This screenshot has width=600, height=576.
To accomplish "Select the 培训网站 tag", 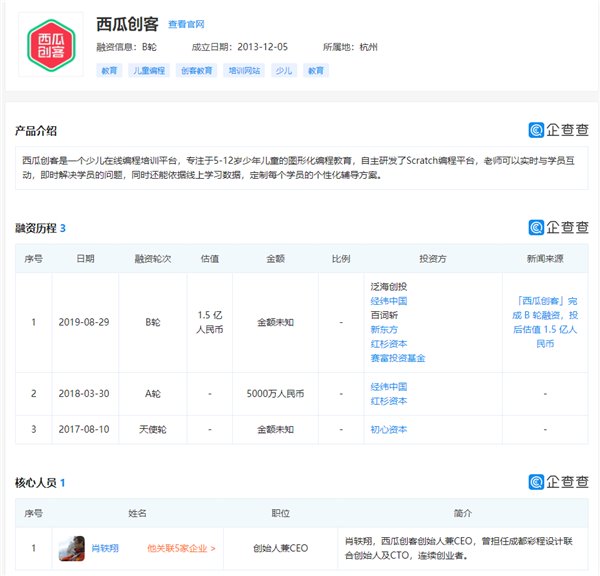I will pos(244,70).
